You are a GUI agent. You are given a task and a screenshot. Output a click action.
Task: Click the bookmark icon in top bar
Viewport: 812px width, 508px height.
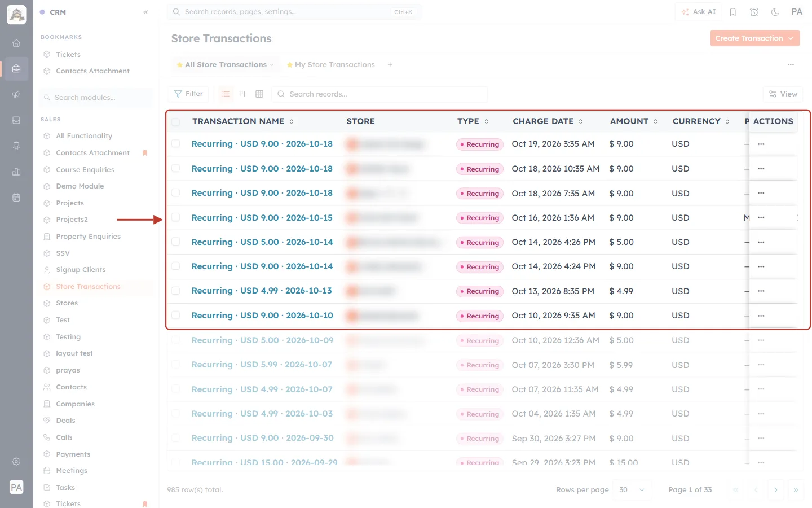pos(733,12)
